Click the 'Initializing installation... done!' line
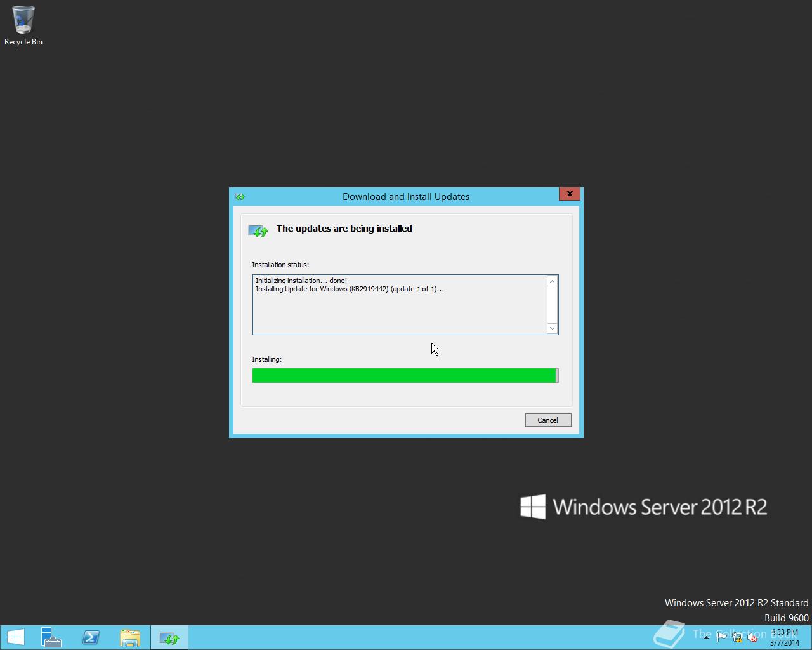 301,281
